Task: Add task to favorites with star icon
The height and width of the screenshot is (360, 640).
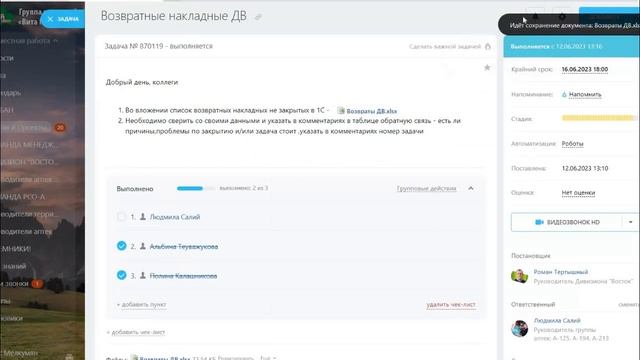Action: coord(487,68)
